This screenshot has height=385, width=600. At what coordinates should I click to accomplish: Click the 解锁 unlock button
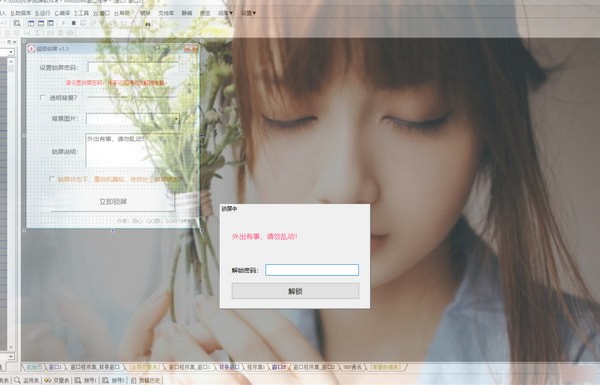[295, 291]
